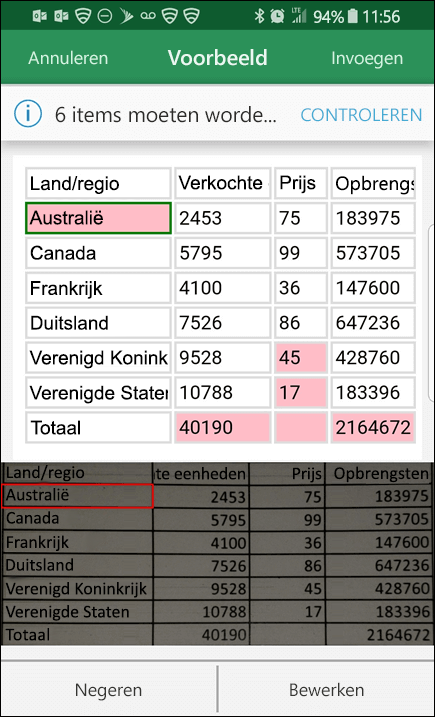Select the Opbrengs header cell in preview
This screenshot has height=717, width=435.
tap(373, 183)
